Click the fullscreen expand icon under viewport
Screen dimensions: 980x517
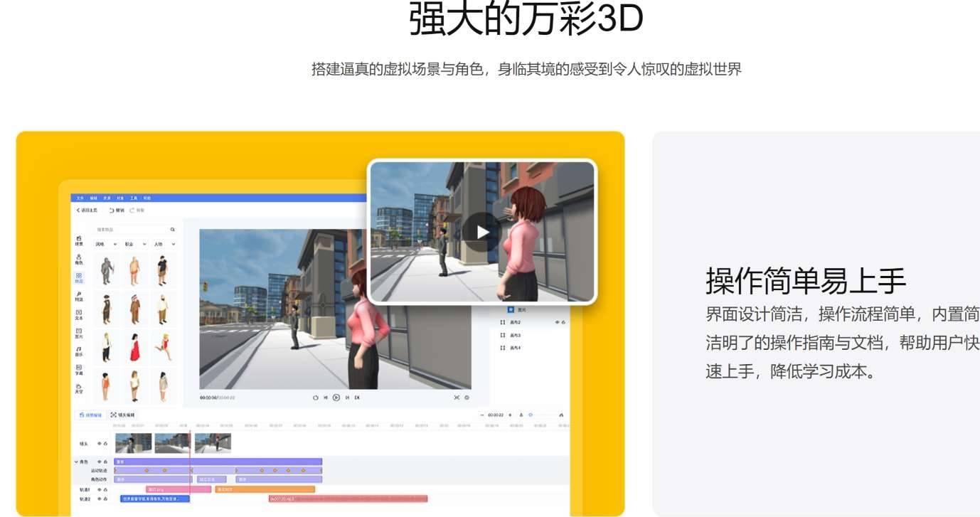pyautogui.click(x=457, y=398)
